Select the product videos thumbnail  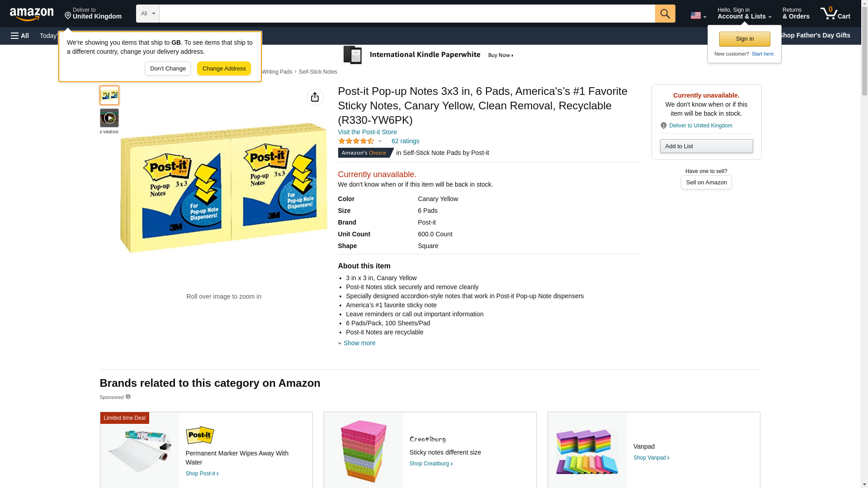pyautogui.click(x=109, y=118)
